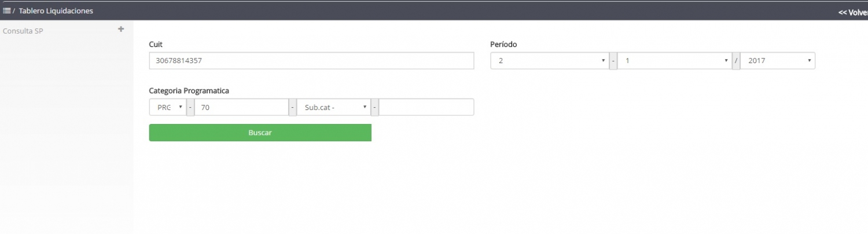The height and width of the screenshot is (234, 868).
Task: Open the Consulta SP sidebar item
Action: (x=23, y=31)
